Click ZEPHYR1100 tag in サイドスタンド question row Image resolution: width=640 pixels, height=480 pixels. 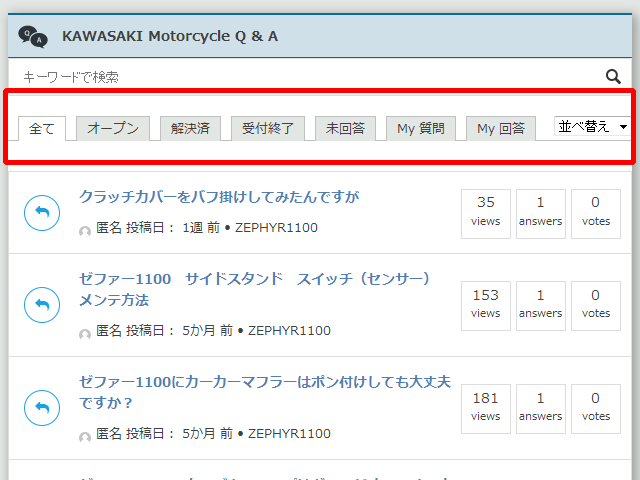pyautogui.click(x=289, y=330)
